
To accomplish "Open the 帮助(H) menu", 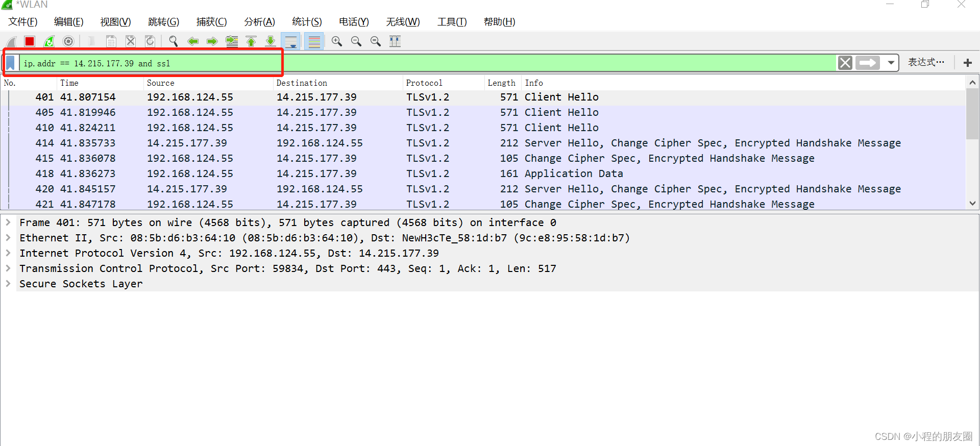I will click(500, 22).
